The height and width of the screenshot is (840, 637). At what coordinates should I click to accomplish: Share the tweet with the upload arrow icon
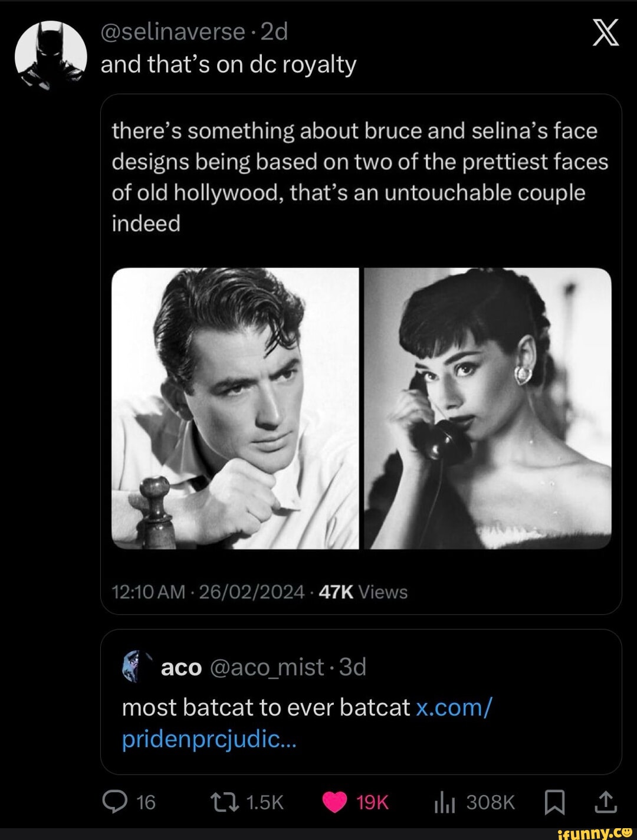point(605,802)
